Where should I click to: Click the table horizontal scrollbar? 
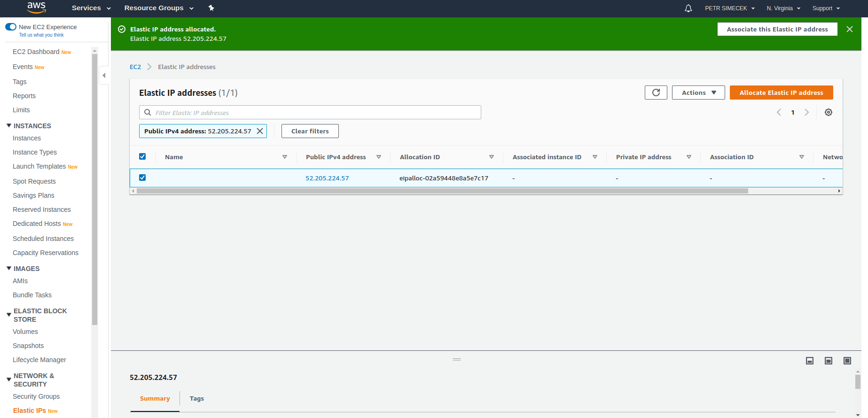click(442, 191)
